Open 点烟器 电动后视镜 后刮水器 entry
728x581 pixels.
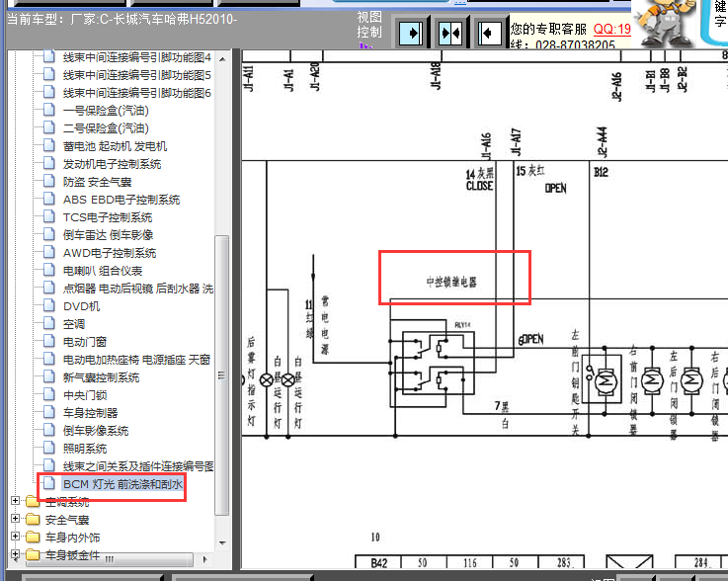pos(138,289)
